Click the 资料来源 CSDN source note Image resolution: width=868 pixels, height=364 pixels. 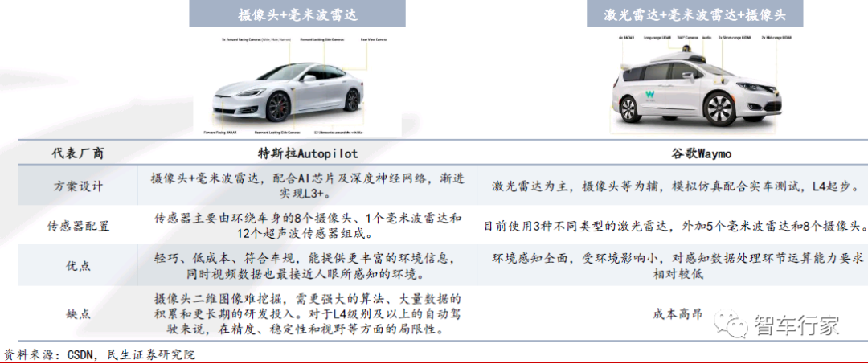[100, 354]
